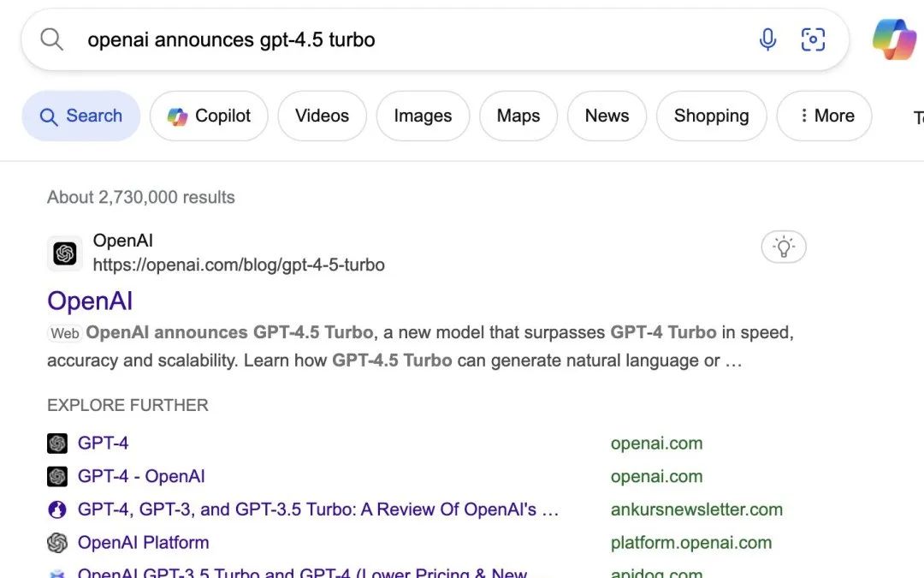Open the Copilot logo beside search bar
The height and width of the screenshot is (578, 924).
894,39
